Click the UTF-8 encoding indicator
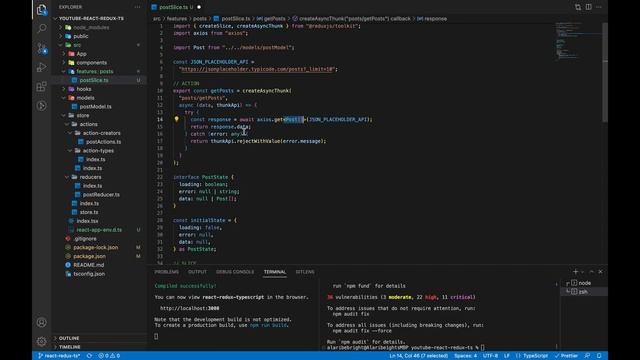This screenshot has width=640, height=360. coord(490,356)
